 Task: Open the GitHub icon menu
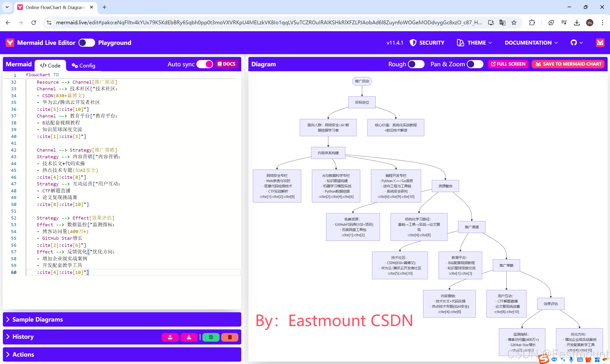coord(576,43)
